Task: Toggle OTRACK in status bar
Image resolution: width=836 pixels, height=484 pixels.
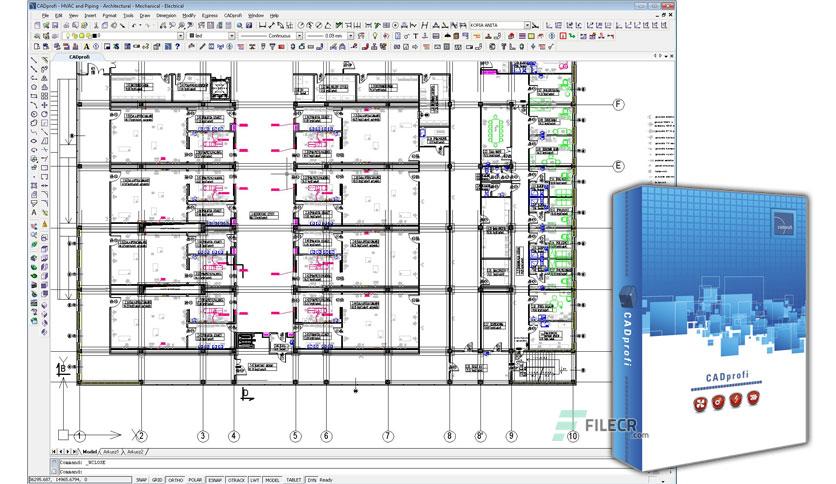Action: pyautogui.click(x=236, y=480)
